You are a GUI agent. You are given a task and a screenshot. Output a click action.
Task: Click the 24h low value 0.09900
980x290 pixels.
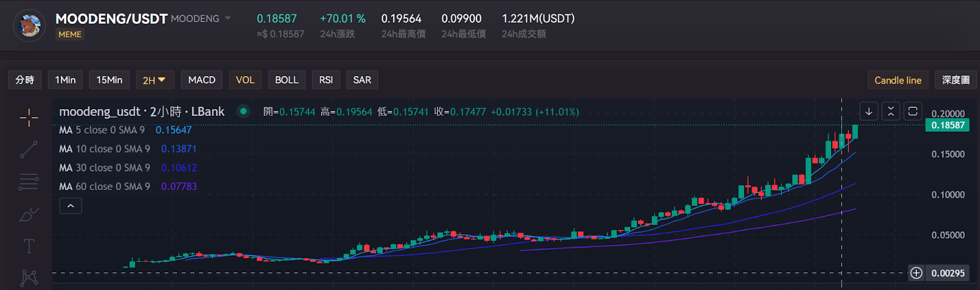pyautogui.click(x=461, y=18)
